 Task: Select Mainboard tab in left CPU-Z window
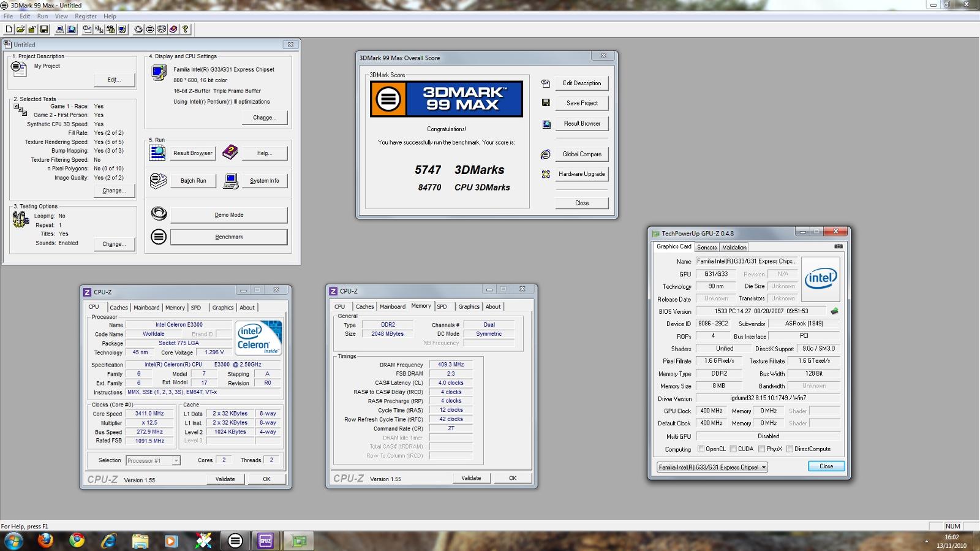(x=146, y=308)
